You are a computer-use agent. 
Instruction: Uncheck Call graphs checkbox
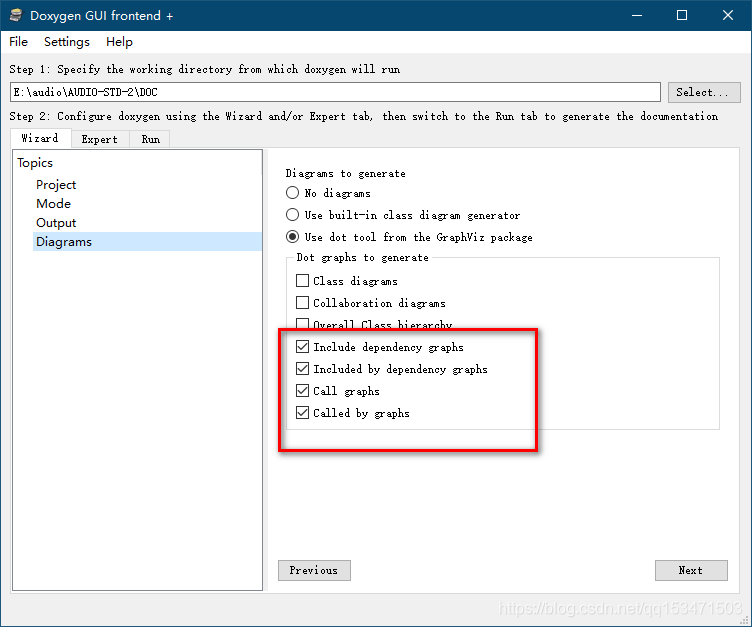(302, 391)
